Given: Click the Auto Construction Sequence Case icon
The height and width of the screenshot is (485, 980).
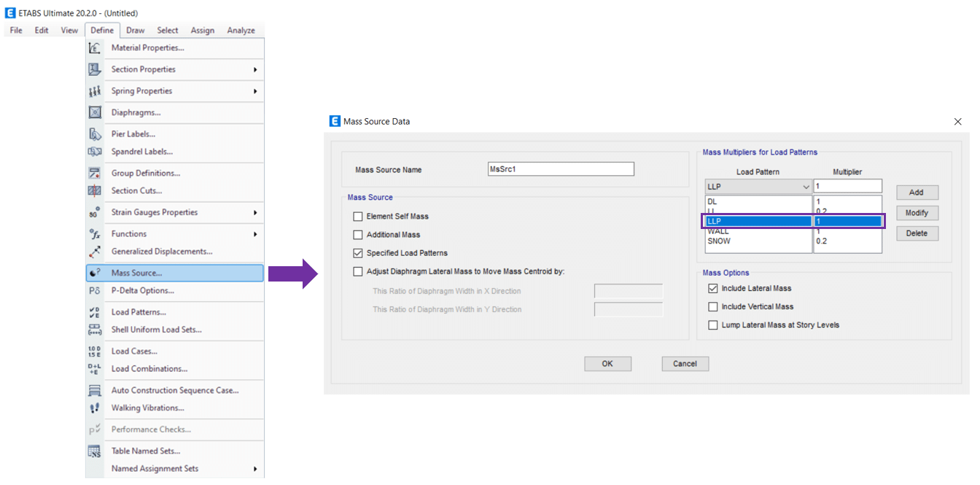Looking at the screenshot, I should pos(95,390).
